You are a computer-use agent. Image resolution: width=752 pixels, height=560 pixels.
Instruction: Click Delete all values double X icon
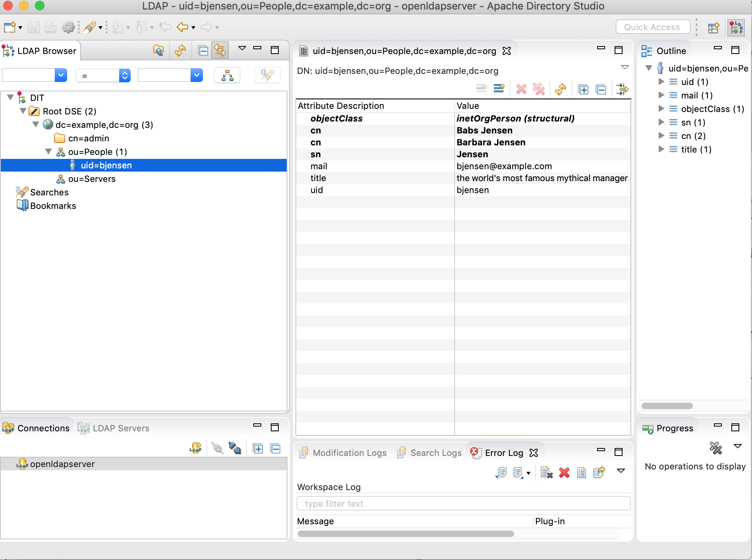(x=539, y=89)
